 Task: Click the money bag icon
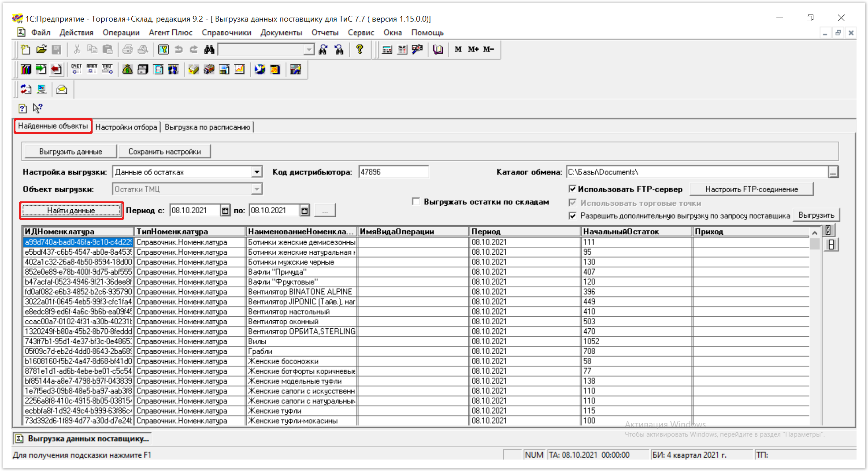tap(127, 69)
